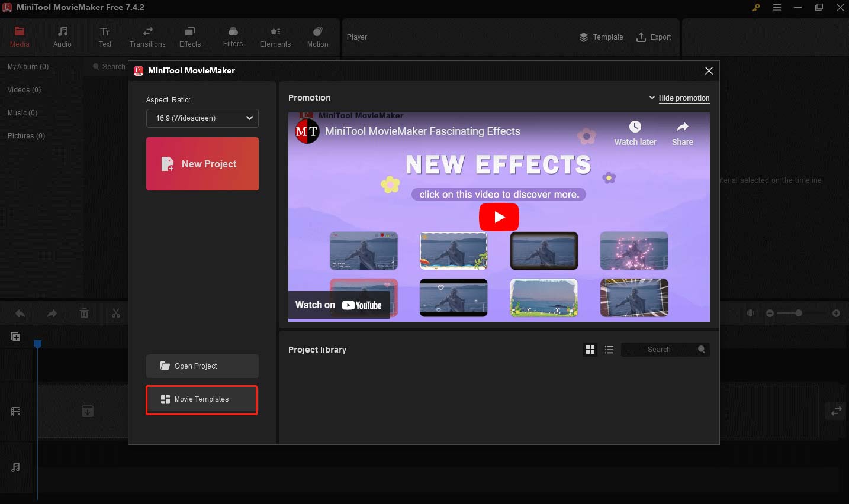
Task: Click the video title Fascinating Effects
Action: coord(423,131)
